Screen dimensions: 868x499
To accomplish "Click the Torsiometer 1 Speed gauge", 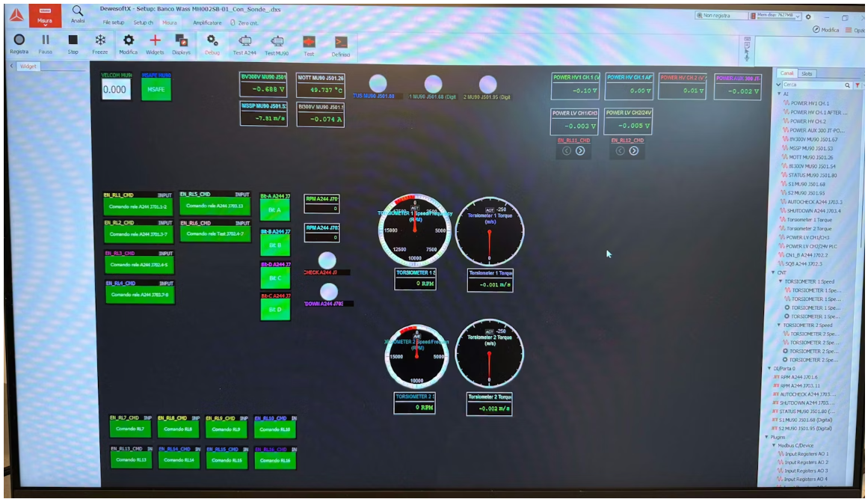I will (x=415, y=230).
